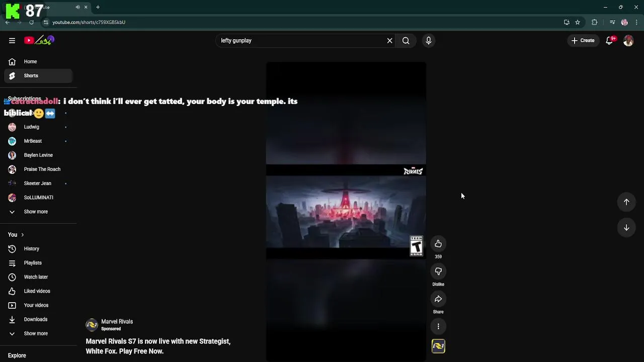Screen dimensions: 644x362
Task: Select Home in the sidebar
Action: 38,62
